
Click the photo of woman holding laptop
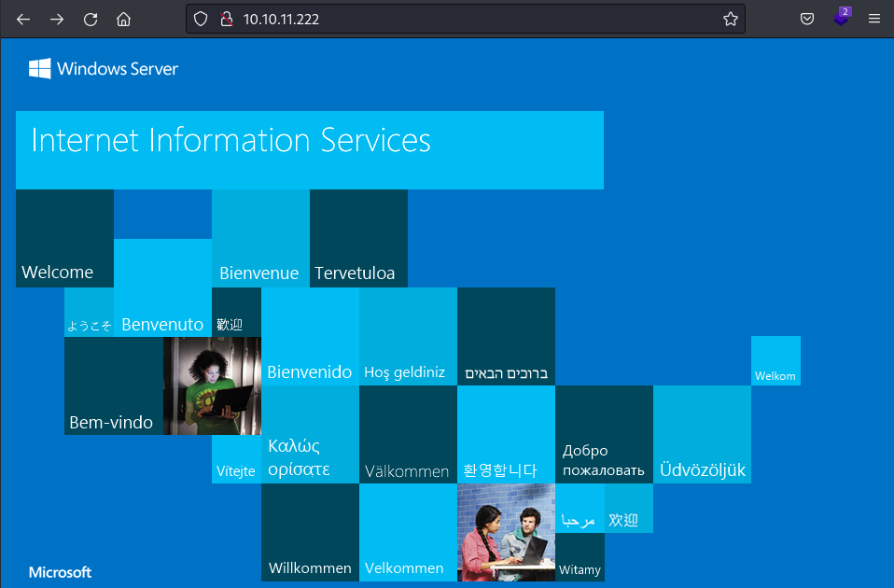coord(212,385)
